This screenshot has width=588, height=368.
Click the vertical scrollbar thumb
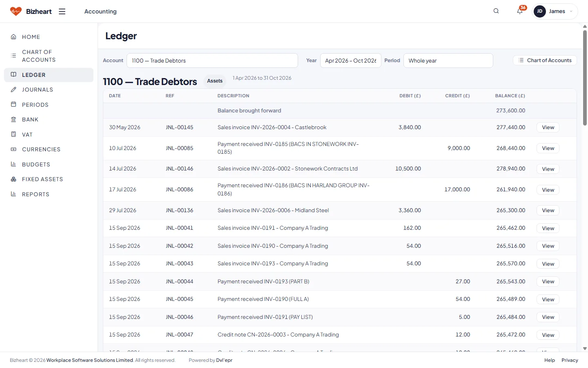point(585,78)
